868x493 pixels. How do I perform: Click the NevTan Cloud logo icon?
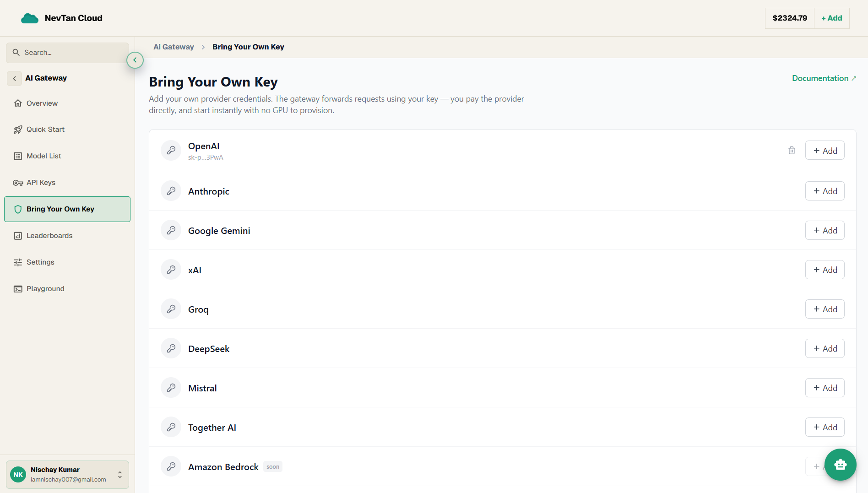30,18
